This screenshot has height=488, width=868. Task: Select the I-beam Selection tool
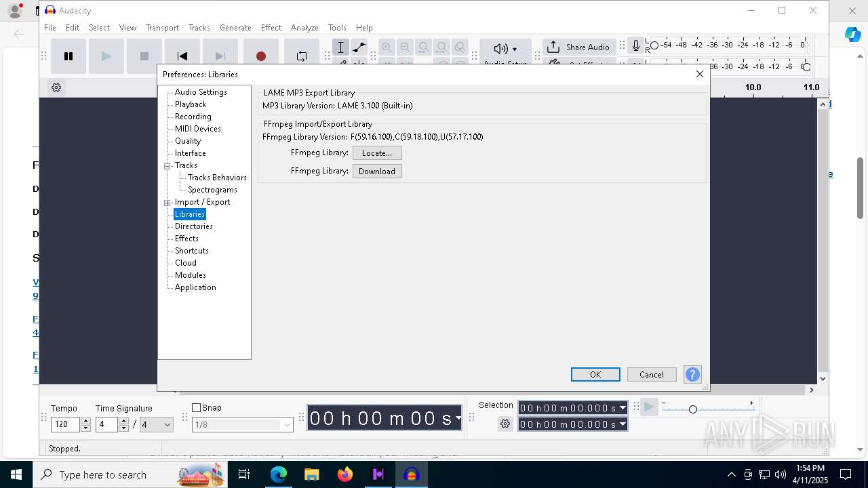(x=341, y=47)
